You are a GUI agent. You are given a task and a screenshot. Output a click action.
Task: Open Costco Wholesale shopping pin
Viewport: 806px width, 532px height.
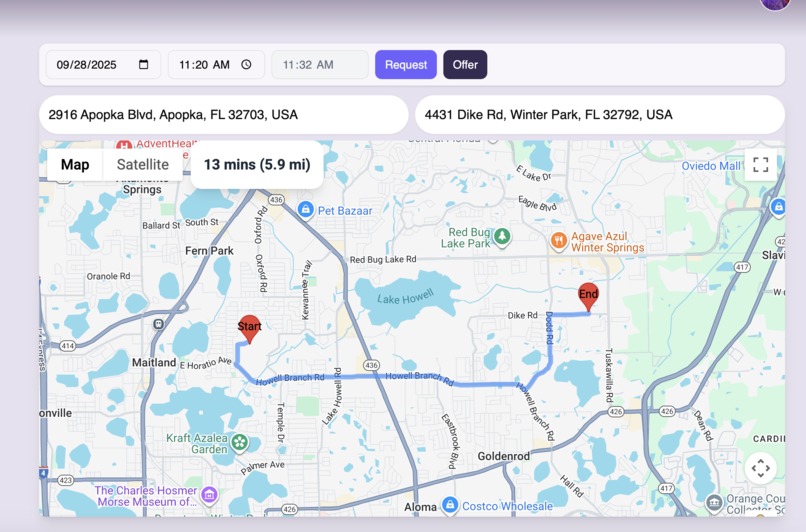point(450,505)
